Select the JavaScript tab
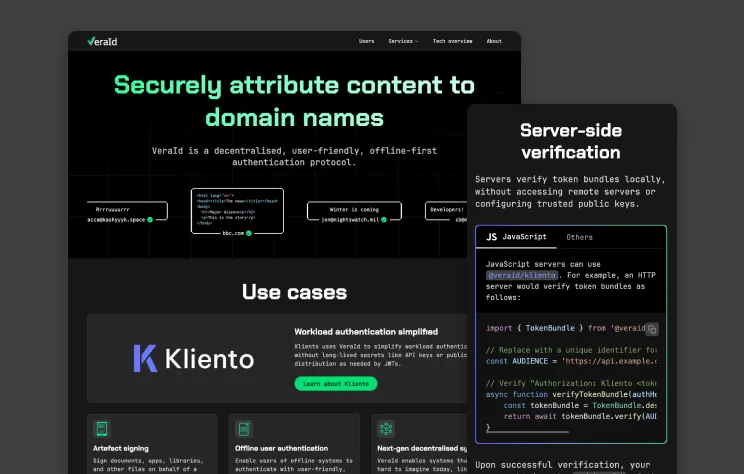744x474 pixels. [x=516, y=237]
